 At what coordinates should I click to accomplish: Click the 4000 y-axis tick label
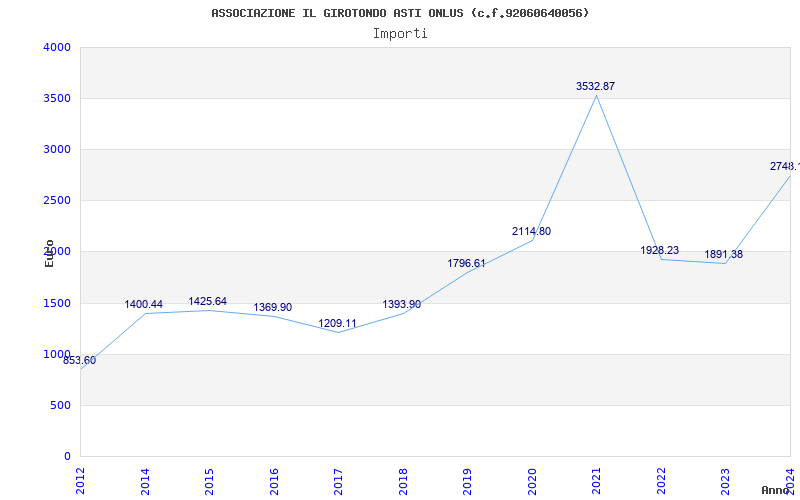tap(57, 47)
